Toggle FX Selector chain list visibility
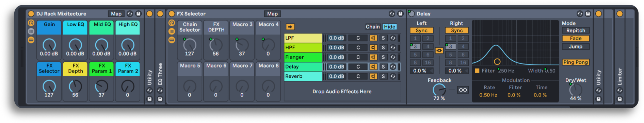Screen dimensions: 644x123 click(x=172, y=31)
